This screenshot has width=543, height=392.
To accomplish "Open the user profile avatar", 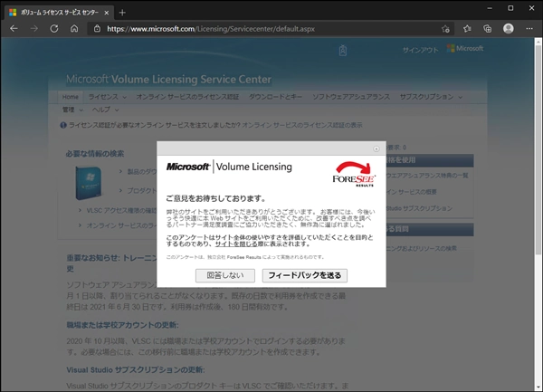I will (509, 29).
